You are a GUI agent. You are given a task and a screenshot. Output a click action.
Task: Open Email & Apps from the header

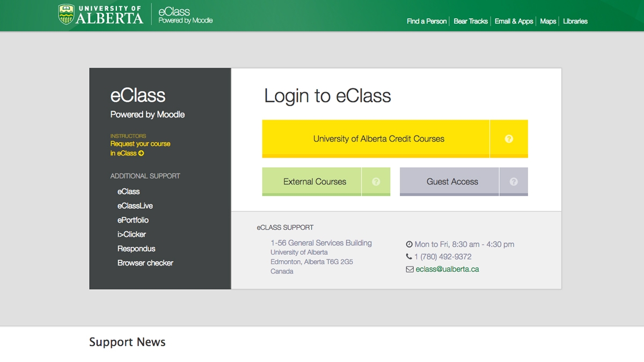click(x=514, y=21)
